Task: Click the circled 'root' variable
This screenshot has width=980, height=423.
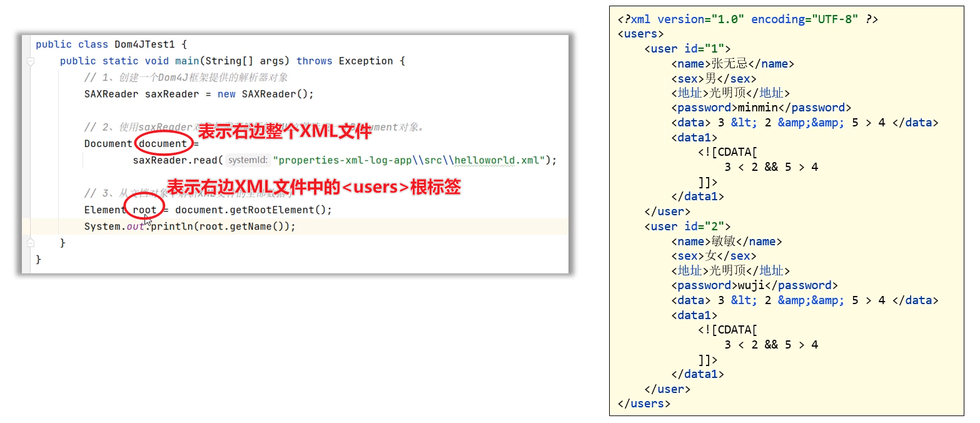Action: [144, 210]
